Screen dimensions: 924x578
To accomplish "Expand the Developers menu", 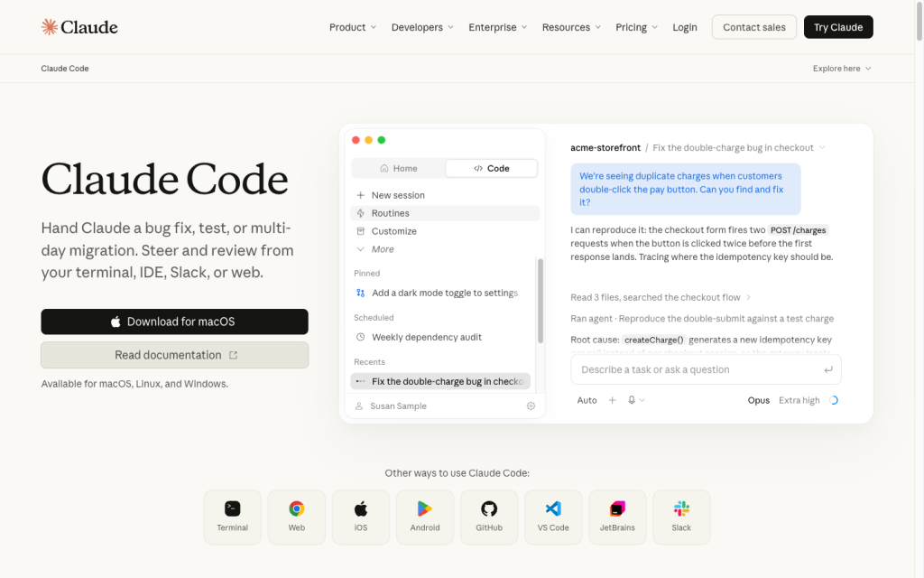I will pyautogui.click(x=422, y=27).
